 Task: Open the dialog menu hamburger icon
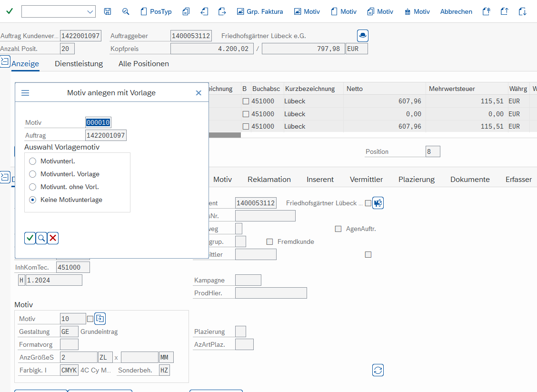point(25,93)
